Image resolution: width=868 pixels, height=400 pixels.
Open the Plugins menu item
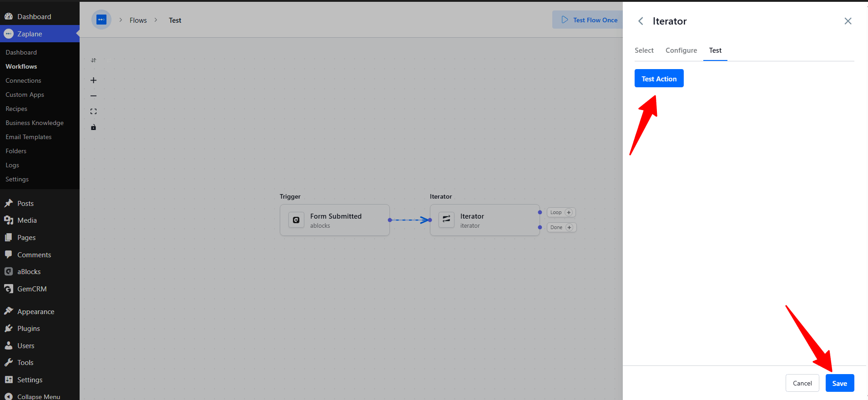tap(40, 329)
